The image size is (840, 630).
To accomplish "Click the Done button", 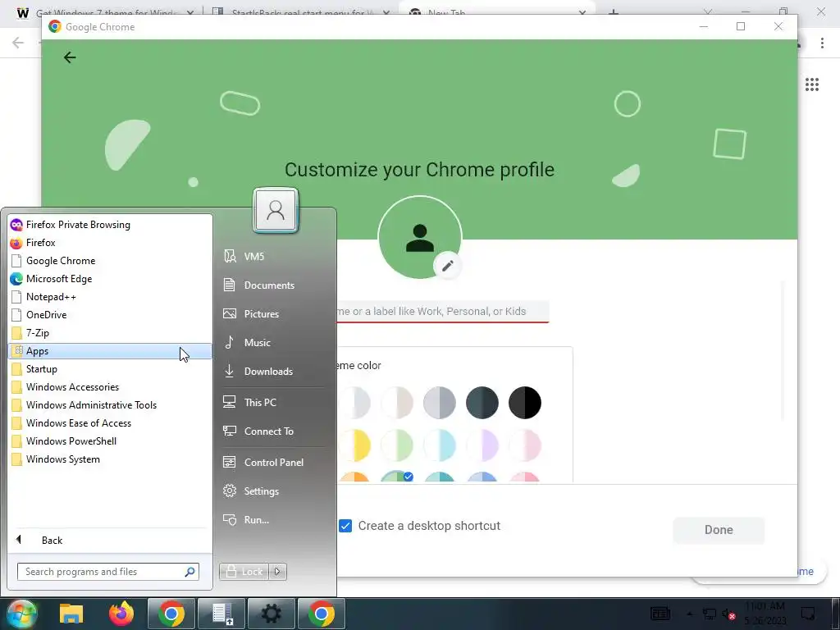I will tap(719, 530).
